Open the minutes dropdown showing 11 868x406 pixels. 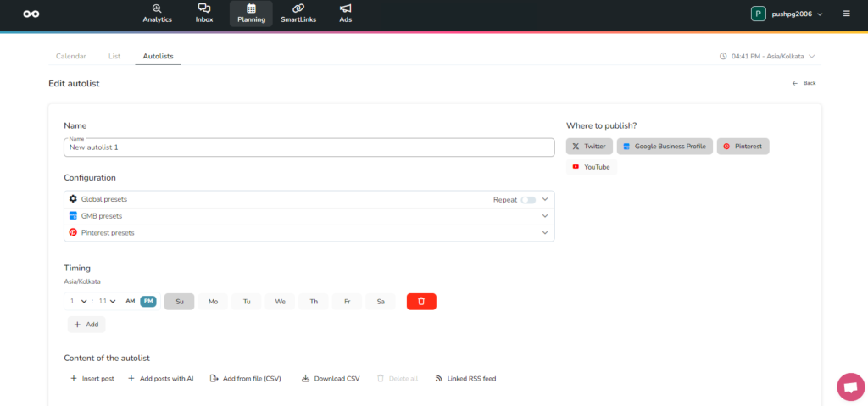pyautogui.click(x=107, y=301)
